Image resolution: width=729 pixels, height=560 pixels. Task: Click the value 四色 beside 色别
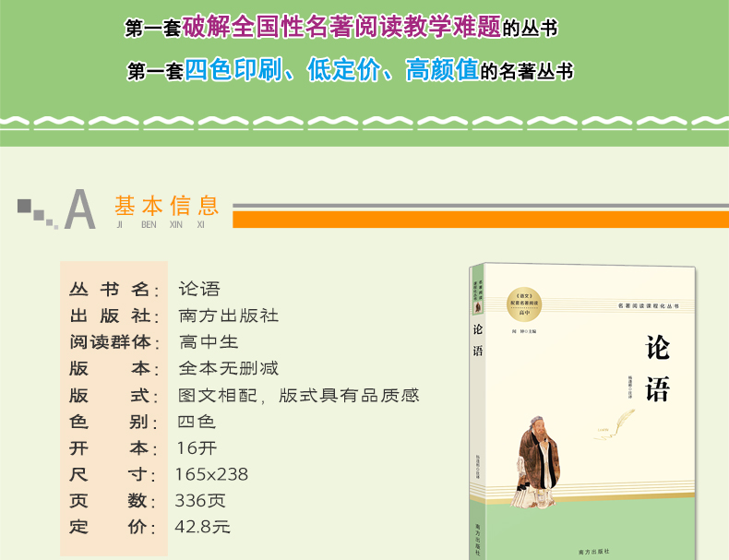[x=197, y=422]
